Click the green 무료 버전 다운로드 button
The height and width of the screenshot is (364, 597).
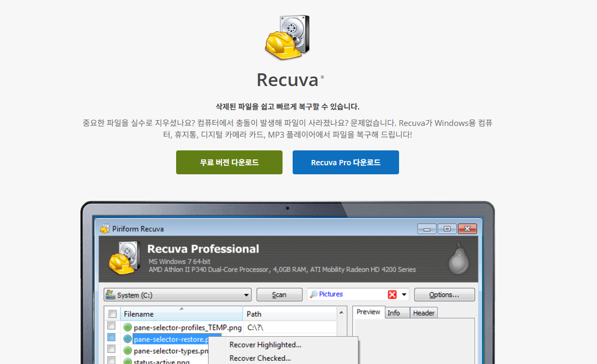(x=229, y=163)
